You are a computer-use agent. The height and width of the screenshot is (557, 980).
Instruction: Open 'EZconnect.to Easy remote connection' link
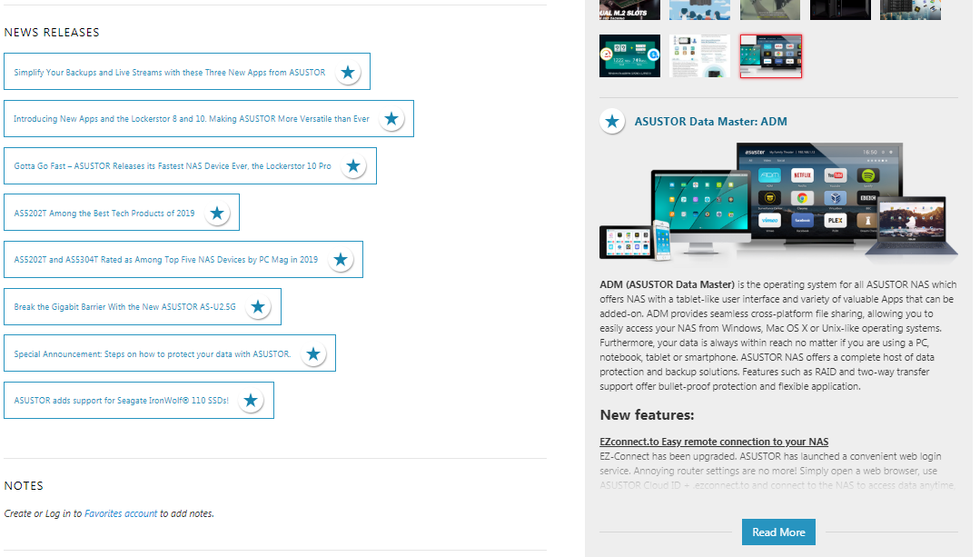point(714,442)
